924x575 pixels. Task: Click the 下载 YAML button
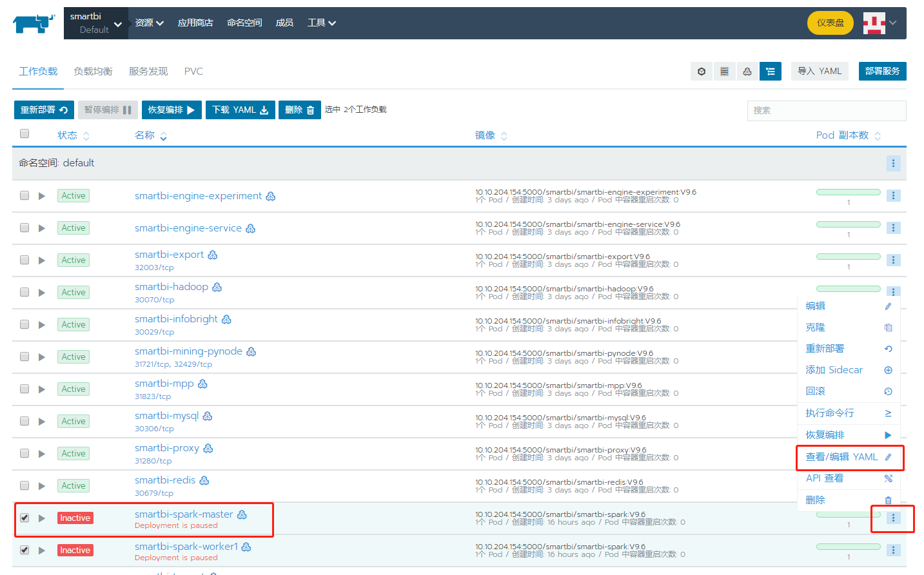tap(241, 110)
